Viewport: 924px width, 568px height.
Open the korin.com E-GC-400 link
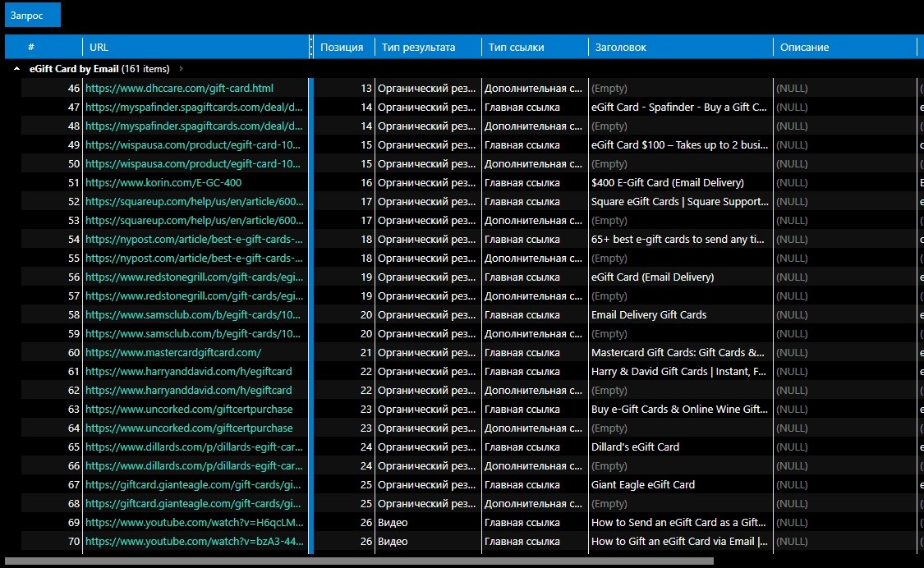(x=163, y=183)
